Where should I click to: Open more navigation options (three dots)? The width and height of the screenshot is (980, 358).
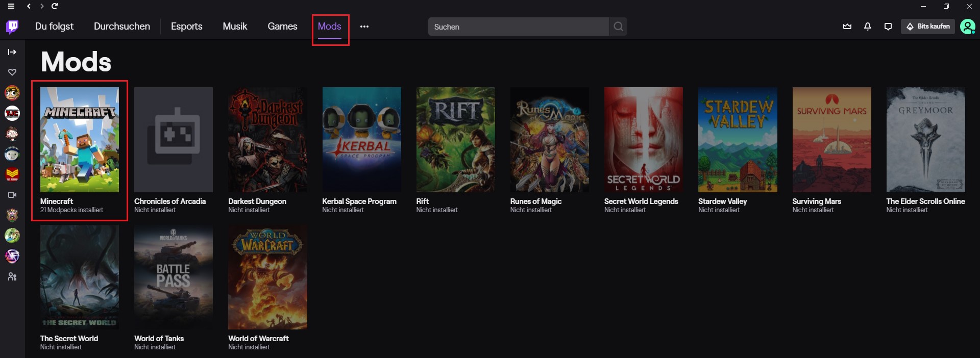[364, 27]
